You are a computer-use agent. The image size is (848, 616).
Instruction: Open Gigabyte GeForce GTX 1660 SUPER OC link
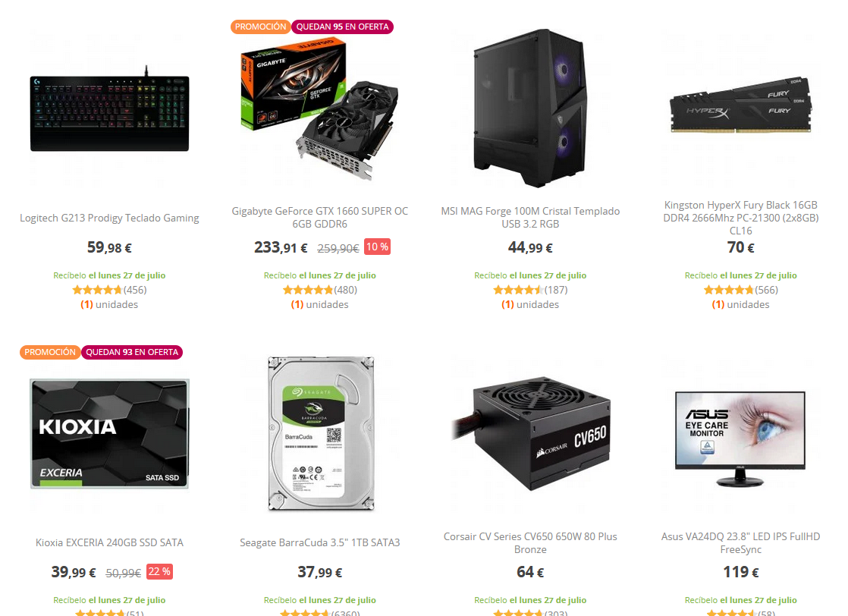coord(319,218)
